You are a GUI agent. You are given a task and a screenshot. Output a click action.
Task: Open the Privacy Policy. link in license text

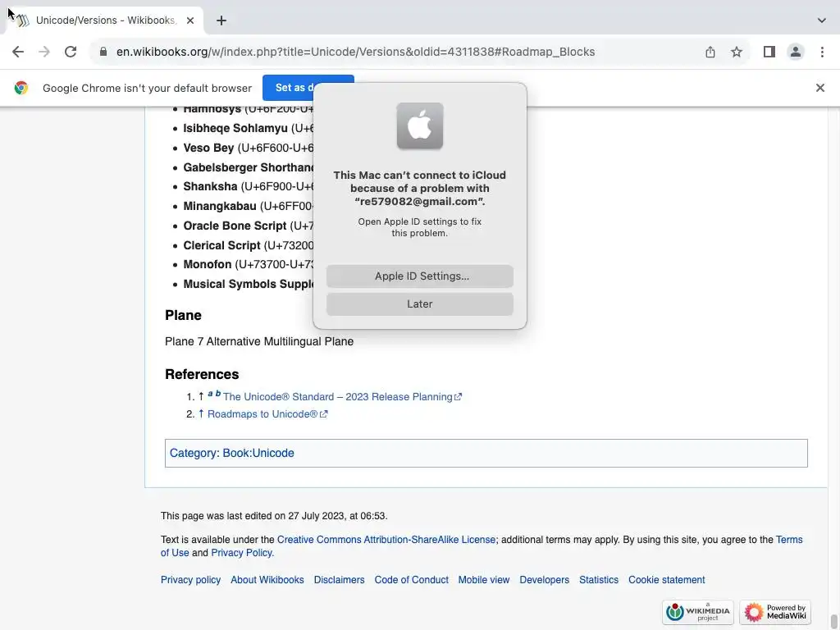tap(242, 553)
